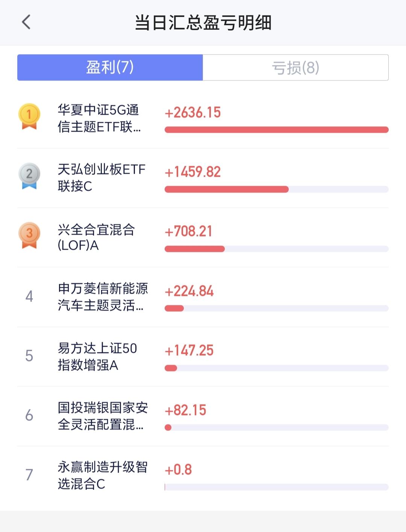Open 永赢制造升级智选混合C fund

coord(102,475)
